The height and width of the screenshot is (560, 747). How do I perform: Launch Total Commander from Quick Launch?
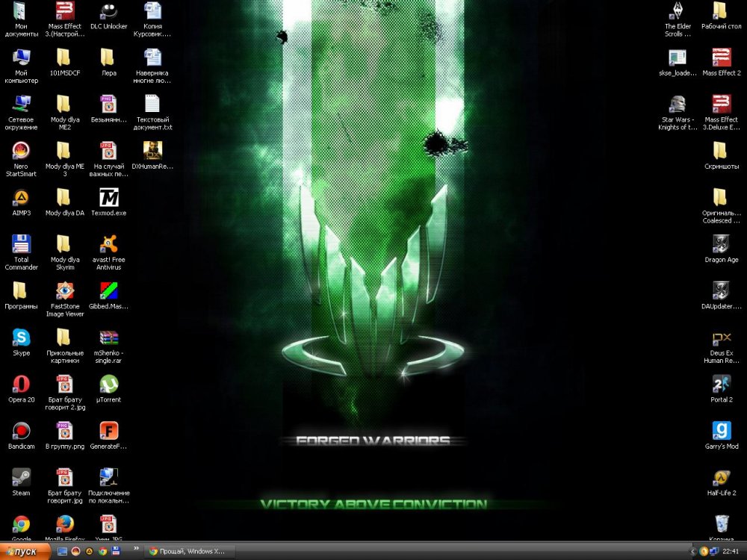115,551
